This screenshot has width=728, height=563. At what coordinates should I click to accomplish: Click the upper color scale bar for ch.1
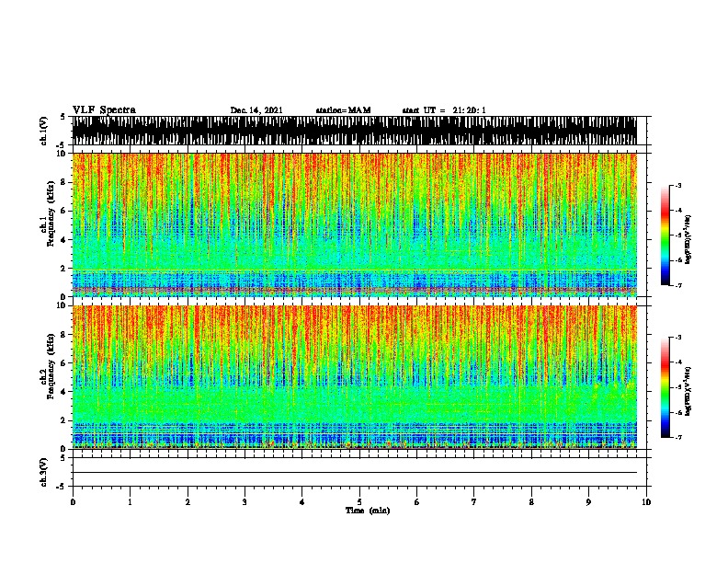(x=665, y=236)
